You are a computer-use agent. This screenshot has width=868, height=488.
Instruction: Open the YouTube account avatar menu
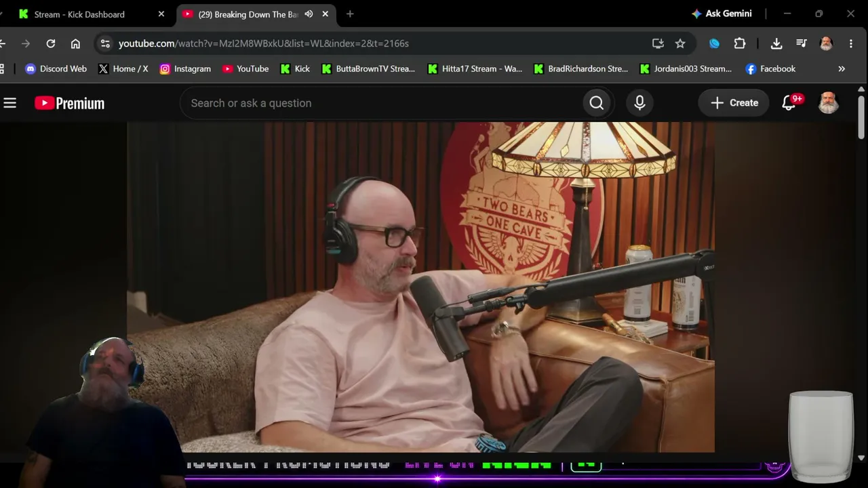click(x=828, y=103)
